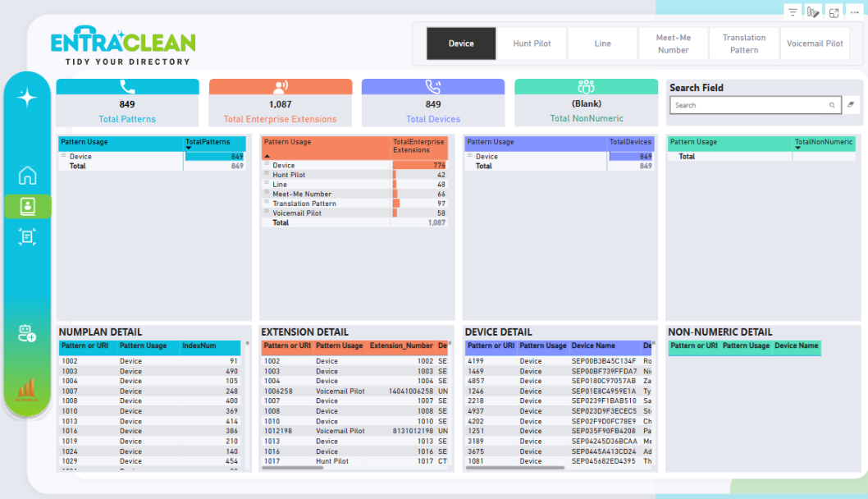868x499 pixels.
Task: Click the TotalDevices column header
Action: point(630,142)
